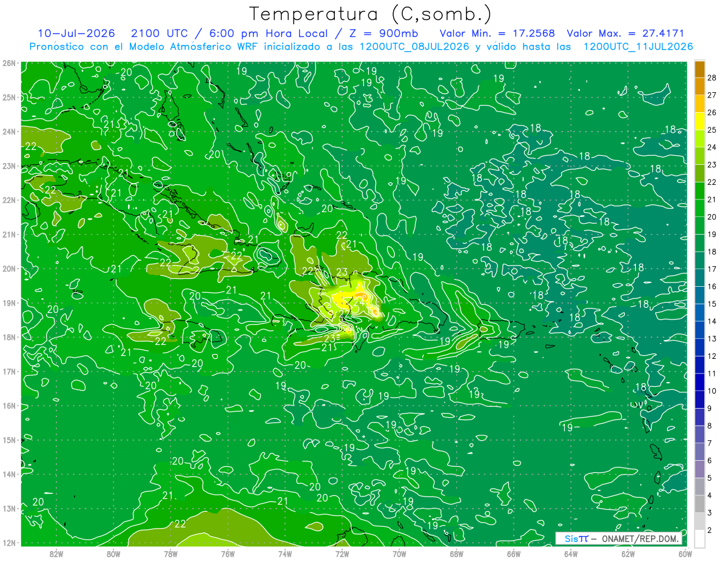Screen dimensions: 728x562
Task: Click longitude axis label 80W
Action: pyautogui.click(x=113, y=554)
